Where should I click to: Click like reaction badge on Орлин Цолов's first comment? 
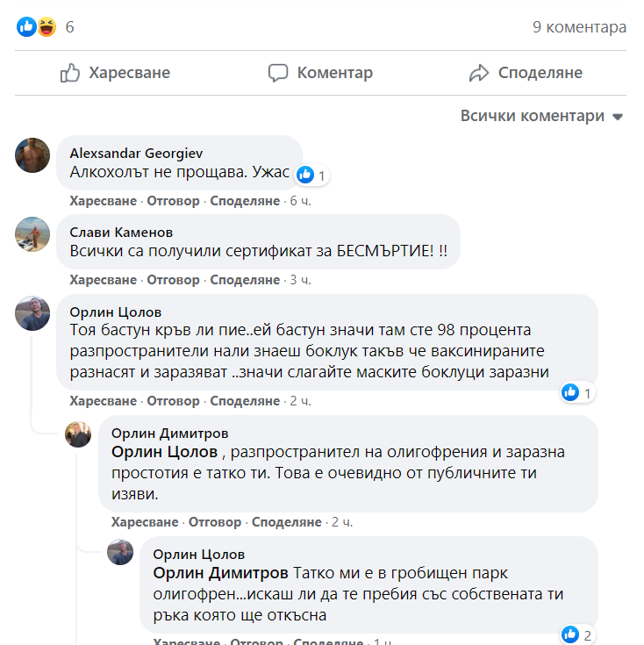tap(570, 392)
